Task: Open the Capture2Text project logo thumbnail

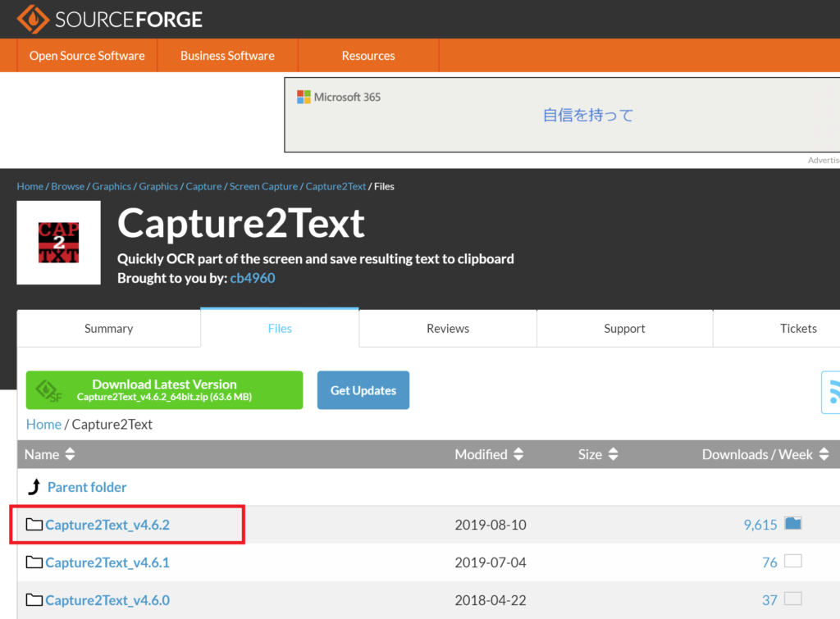Action: [58, 243]
